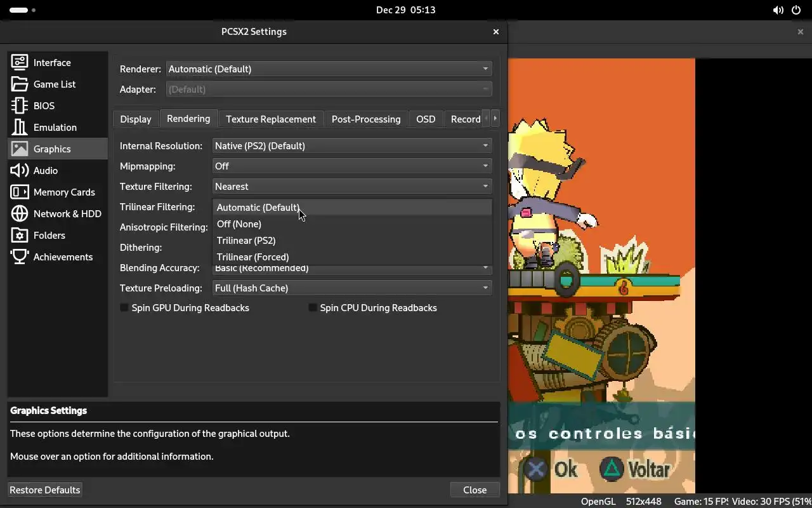
Task: Click the clock Dec 29 05:13
Action: point(406,10)
